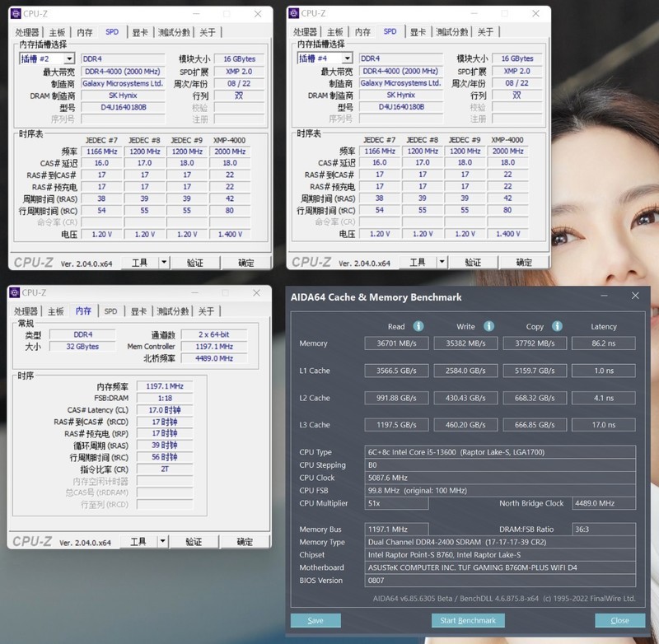
Task: Click the Latency info icon in AIDA64
Action: (x=624, y=325)
